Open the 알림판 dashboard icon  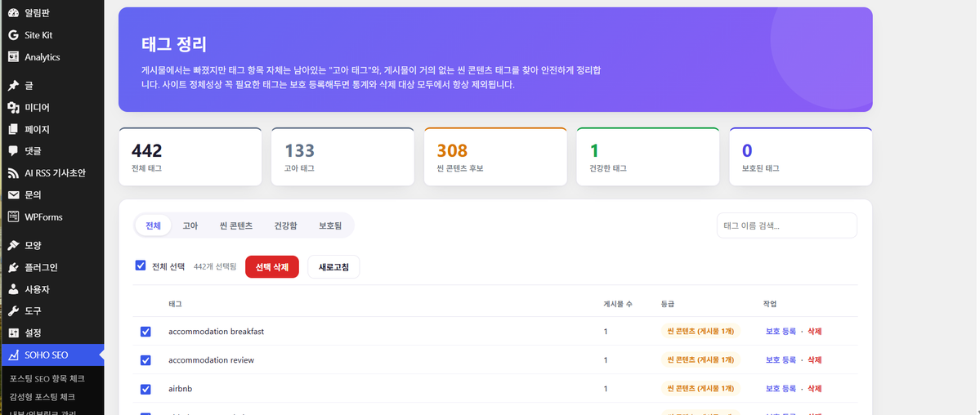point(13,13)
